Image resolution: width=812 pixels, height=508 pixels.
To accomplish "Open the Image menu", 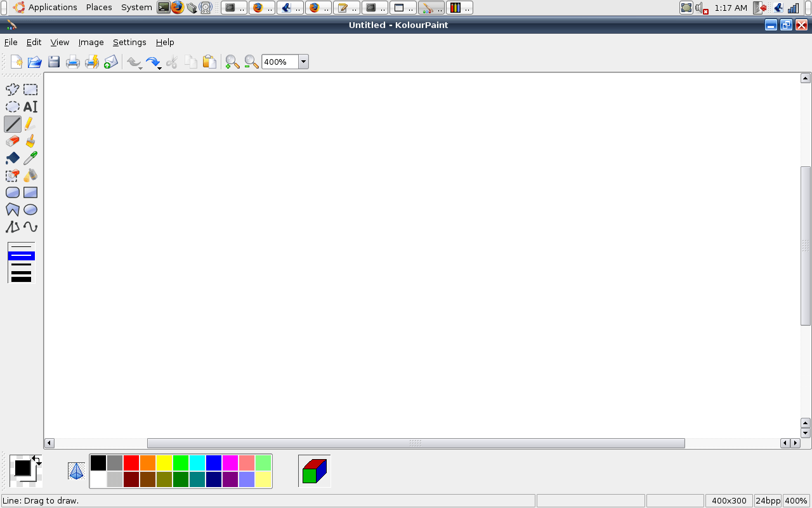I will click(x=91, y=42).
